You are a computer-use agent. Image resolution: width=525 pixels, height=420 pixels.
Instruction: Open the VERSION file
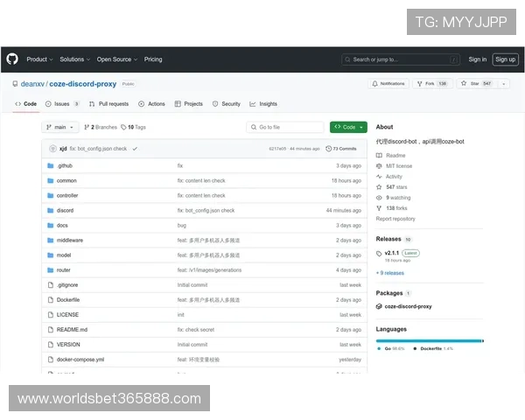point(68,345)
